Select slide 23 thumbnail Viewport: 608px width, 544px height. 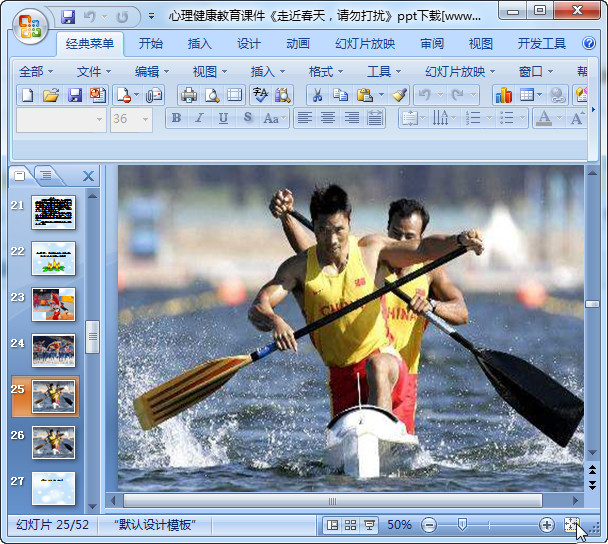54,304
